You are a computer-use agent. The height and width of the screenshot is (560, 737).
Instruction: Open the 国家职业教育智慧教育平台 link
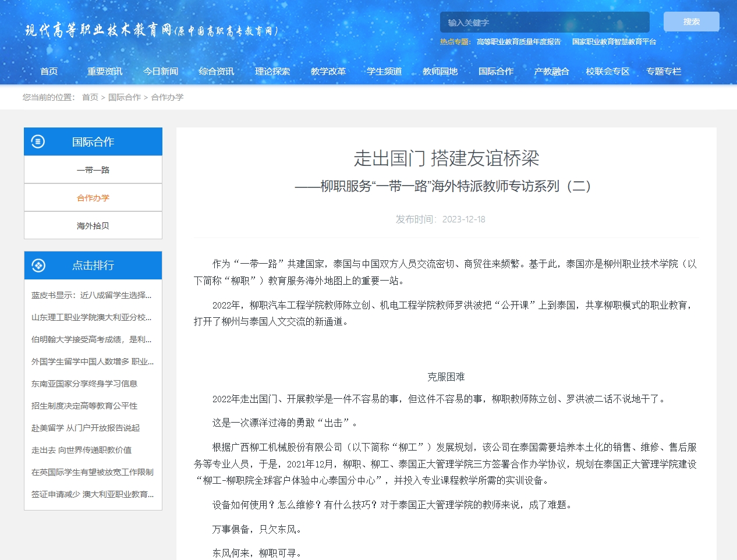[614, 42]
